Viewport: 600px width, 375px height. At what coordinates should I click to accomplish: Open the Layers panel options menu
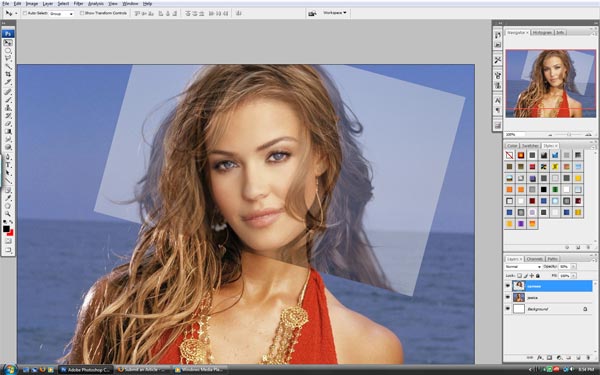595,261
